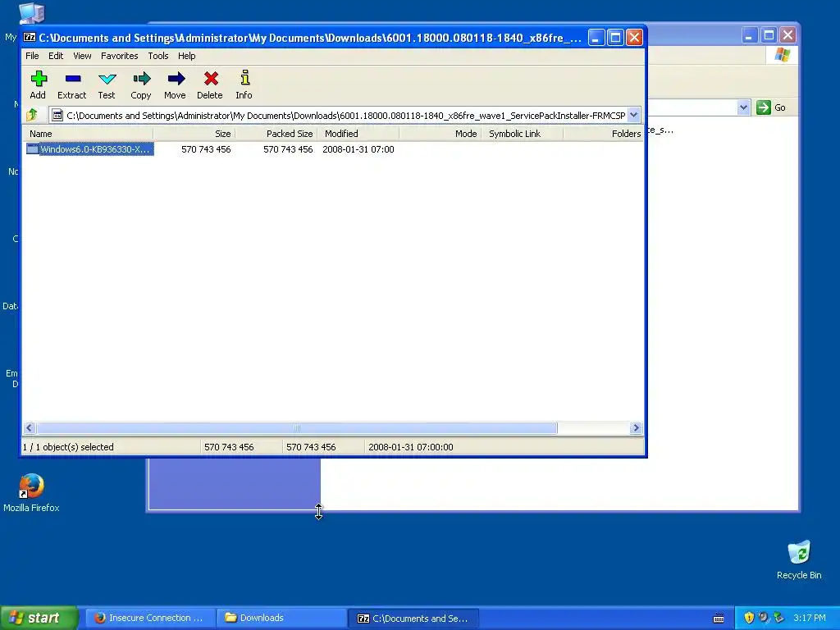Screen dimensions: 840x630
Task: Sort by Symbolic Link column header
Action: click(x=522, y=134)
